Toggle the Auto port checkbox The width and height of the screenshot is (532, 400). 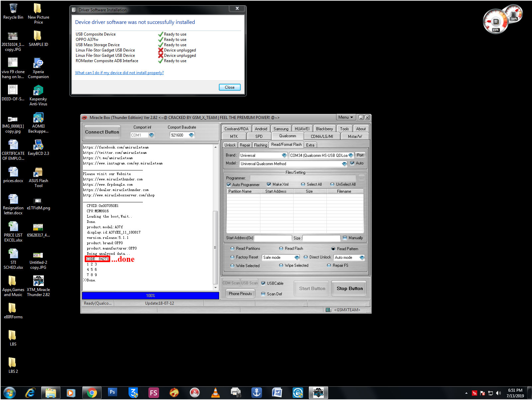point(352,163)
